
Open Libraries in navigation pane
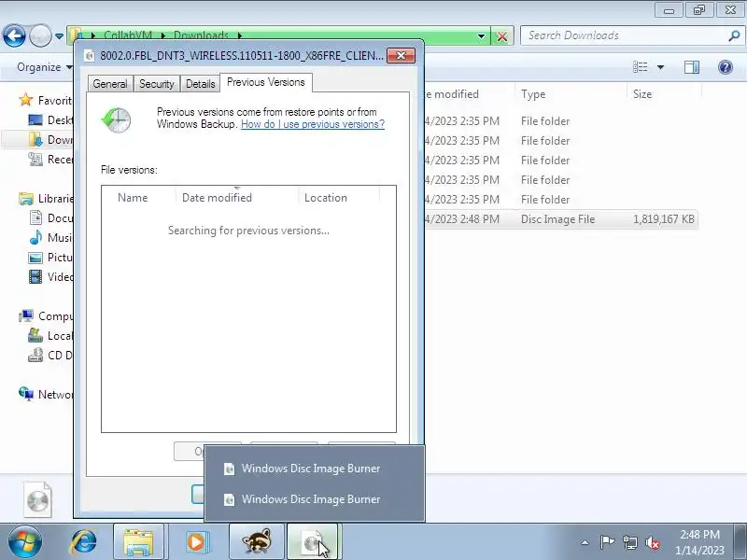click(46, 199)
